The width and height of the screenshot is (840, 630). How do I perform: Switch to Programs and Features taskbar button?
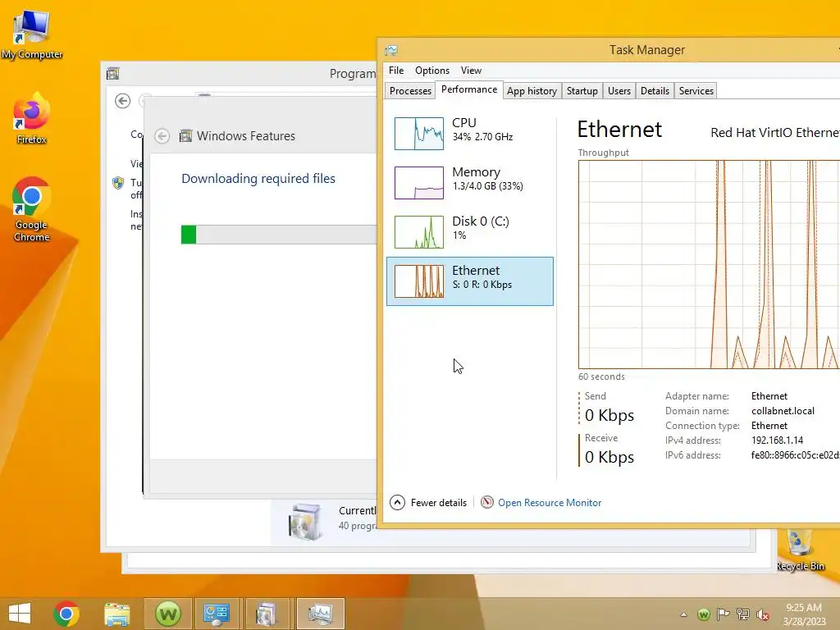point(267,614)
